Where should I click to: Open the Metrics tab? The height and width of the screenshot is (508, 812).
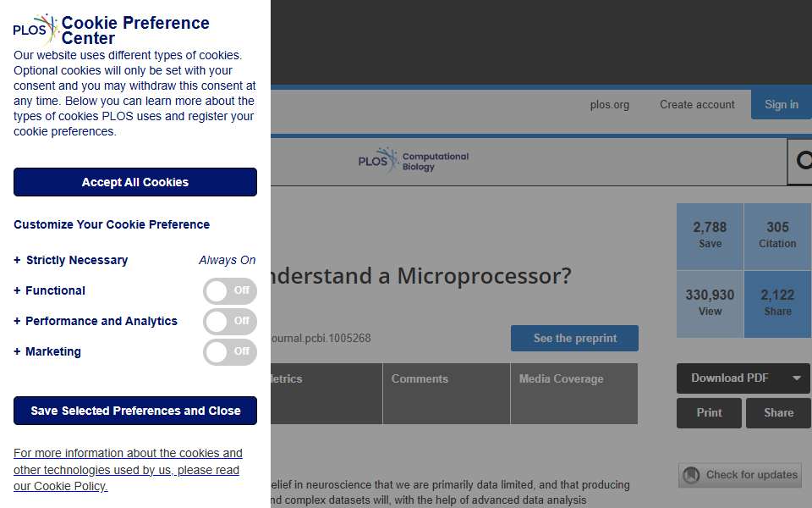[326, 394]
